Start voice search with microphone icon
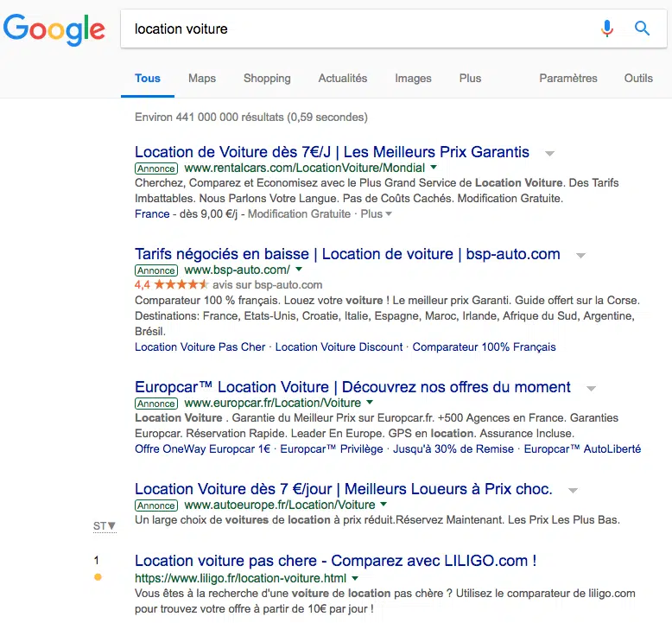 (607, 29)
